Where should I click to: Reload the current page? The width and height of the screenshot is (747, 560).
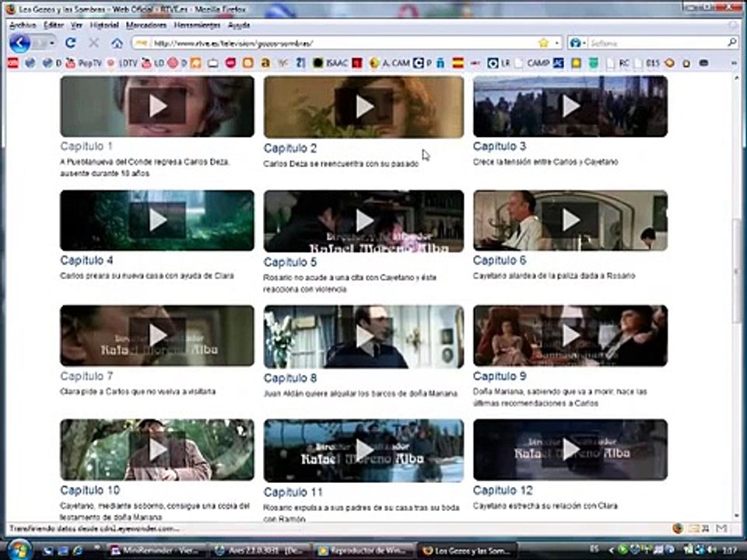[x=71, y=44]
